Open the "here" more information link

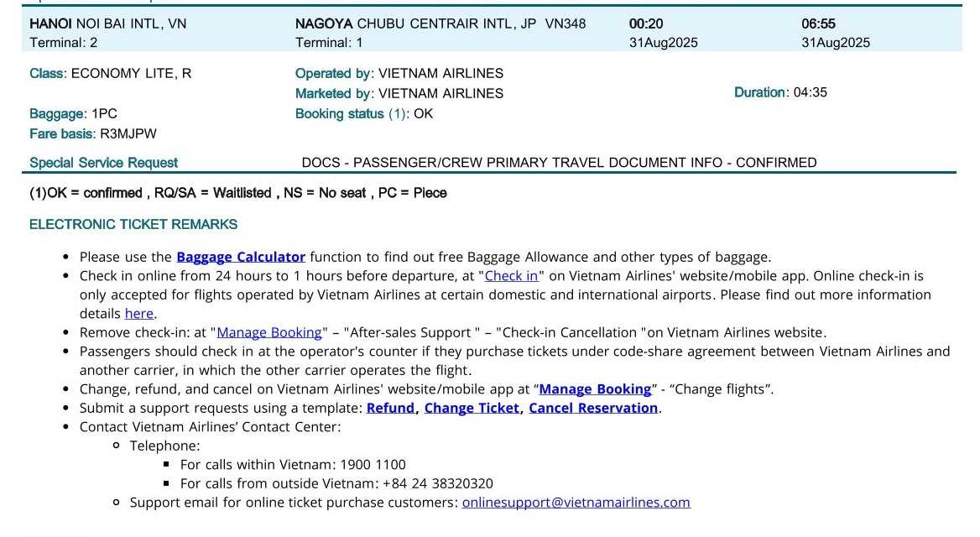pos(139,314)
